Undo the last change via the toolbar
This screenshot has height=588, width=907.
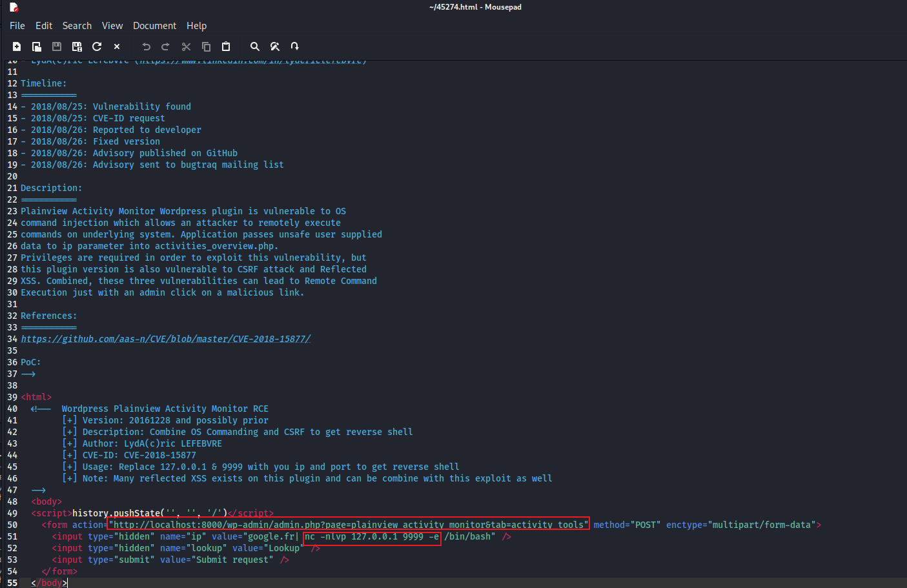[147, 46]
